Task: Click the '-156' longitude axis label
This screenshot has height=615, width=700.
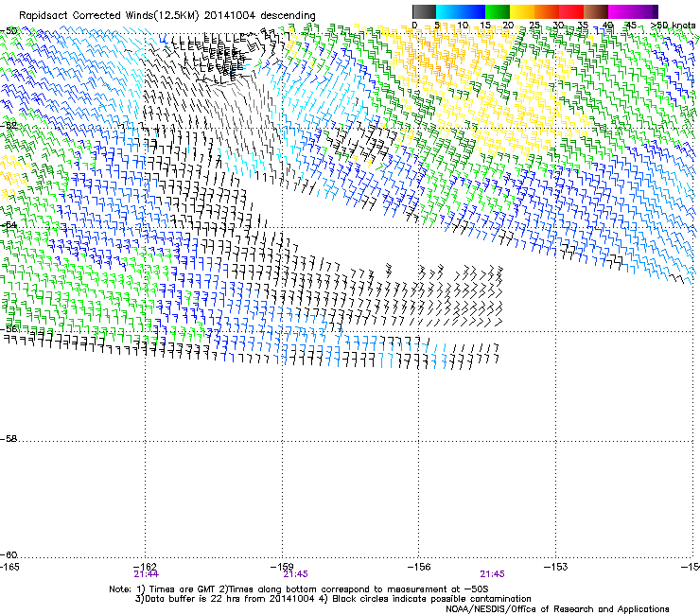Action: pos(419,567)
